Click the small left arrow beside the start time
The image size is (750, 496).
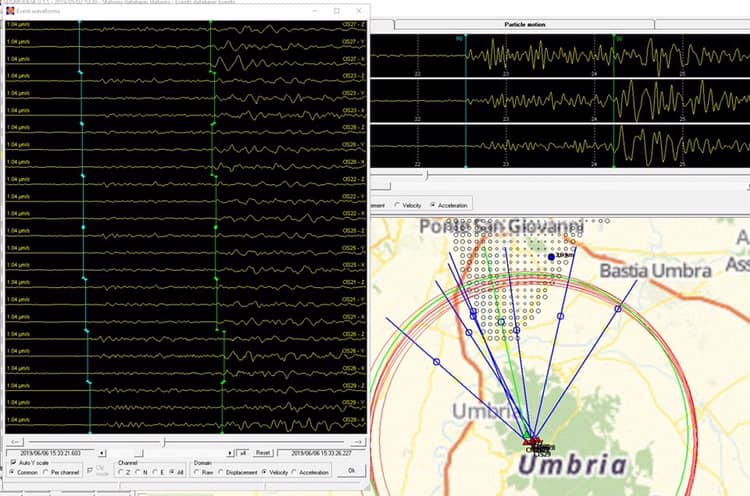102,453
